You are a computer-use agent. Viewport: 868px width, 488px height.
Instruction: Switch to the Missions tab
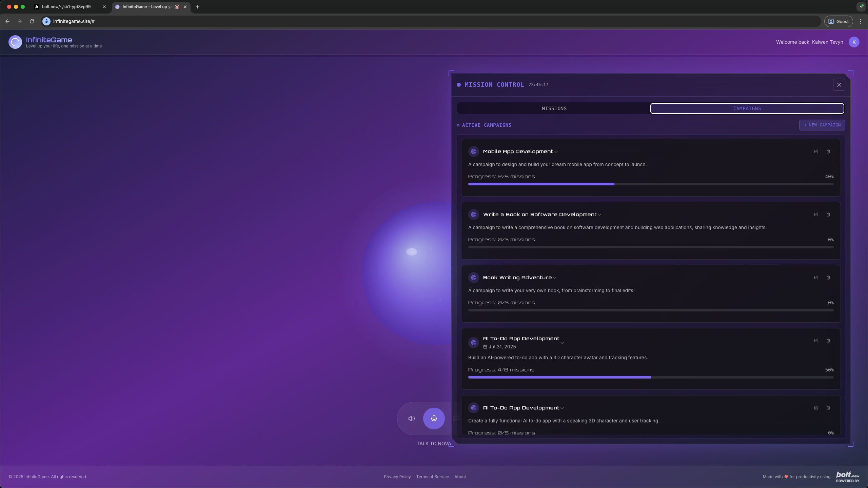(x=554, y=108)
